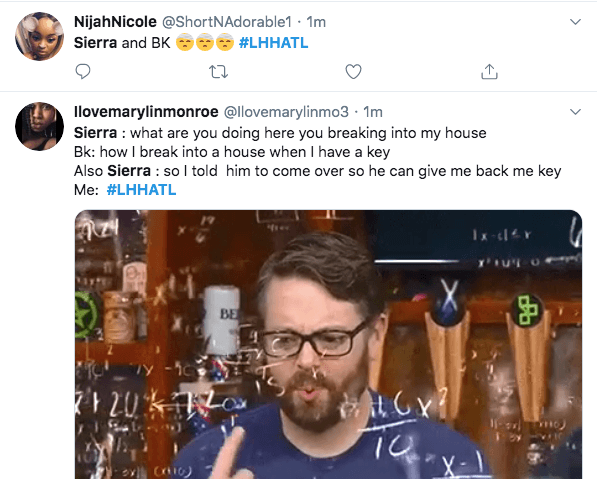Expand Ilovemarylinmonroe tweet options chevron

575,112
